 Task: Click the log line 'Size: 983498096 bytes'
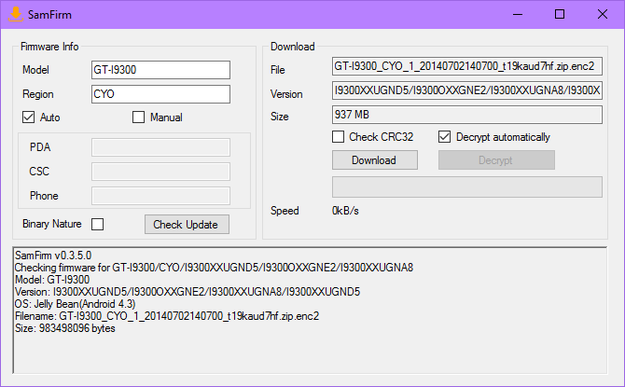click(65, 328)
